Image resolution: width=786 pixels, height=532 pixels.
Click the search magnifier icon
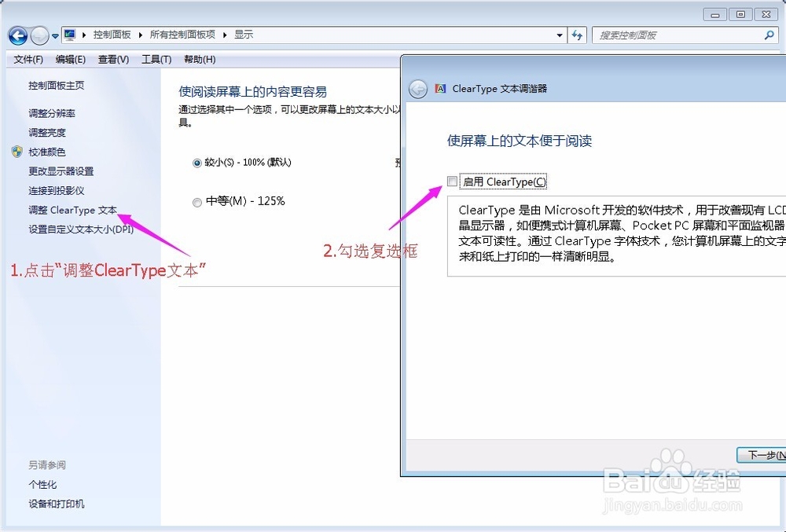pos(770,35)
